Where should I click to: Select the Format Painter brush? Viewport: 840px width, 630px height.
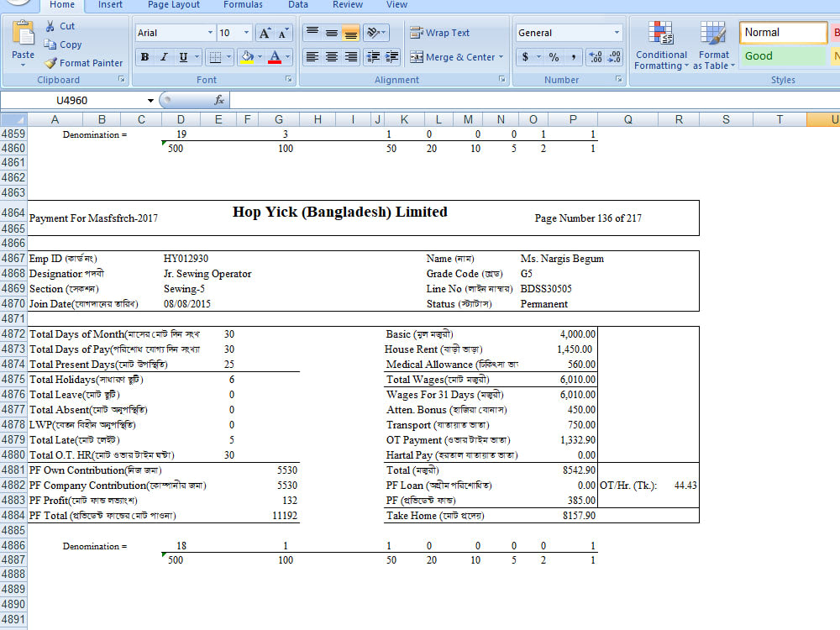tap(50, 63)
